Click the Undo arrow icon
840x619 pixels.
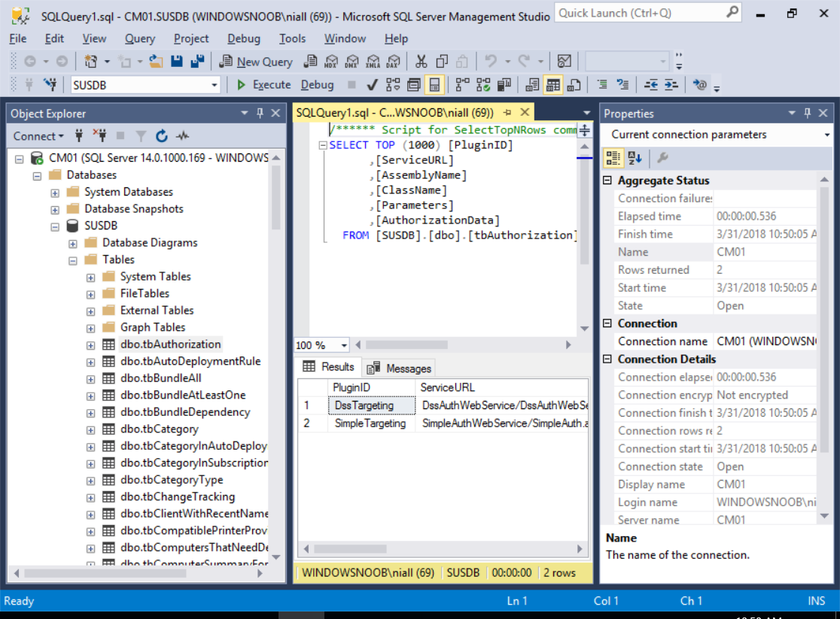click(491, 62)
